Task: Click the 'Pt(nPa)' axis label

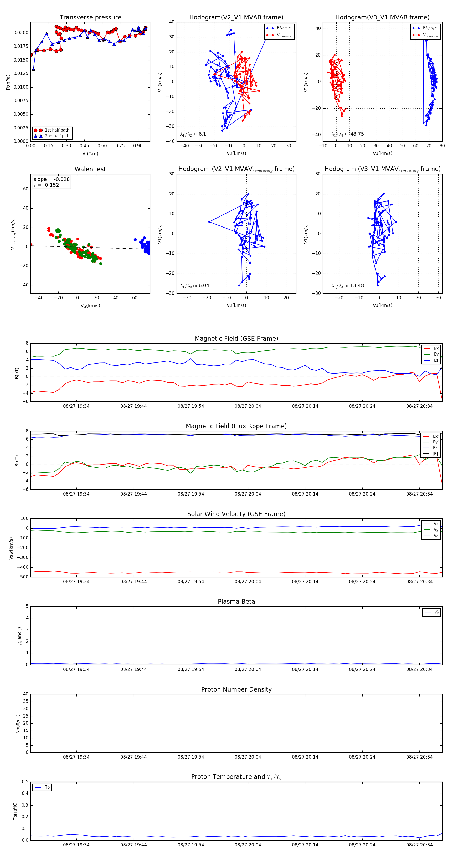Action: pos(8,82)
